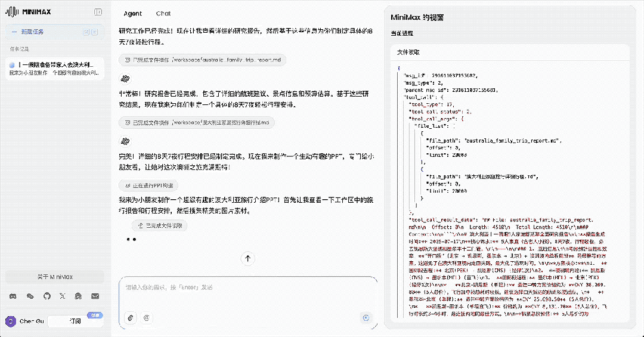Screen dimensions: 644x337
Task: Click the Chen Gu user avatar
Action: pos(11,321)
